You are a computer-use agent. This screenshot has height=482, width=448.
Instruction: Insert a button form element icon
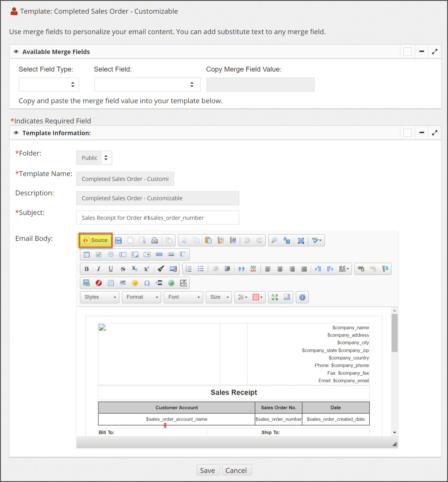(x=159, y=255)
